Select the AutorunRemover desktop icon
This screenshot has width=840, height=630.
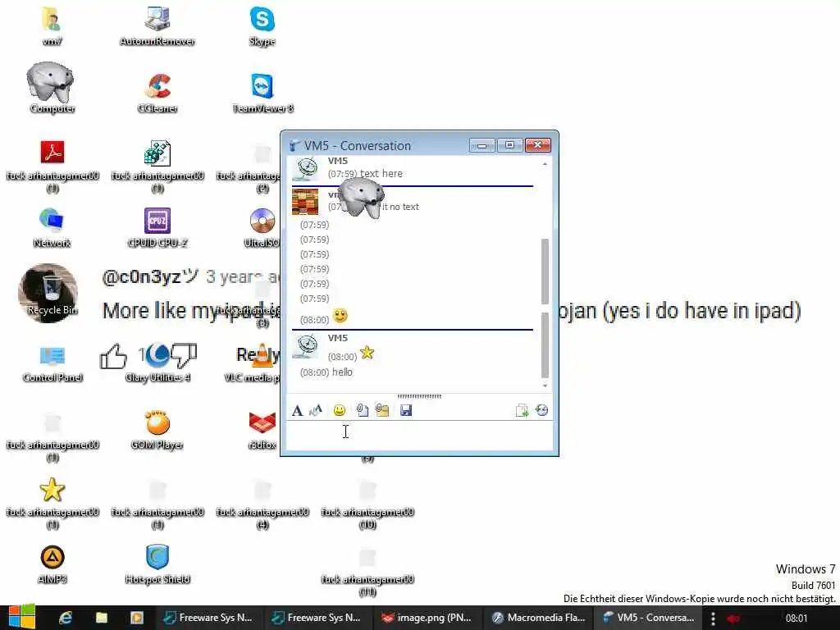[157, 25]
